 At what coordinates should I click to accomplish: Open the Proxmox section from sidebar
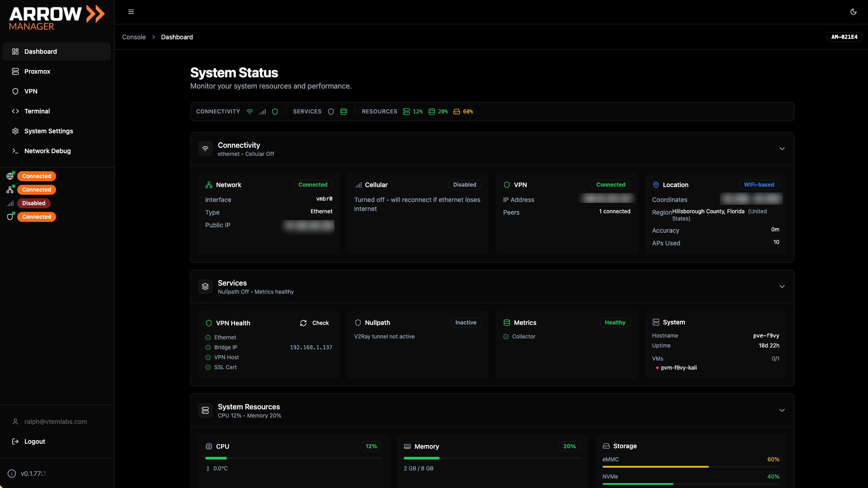[x=37, y=71]
